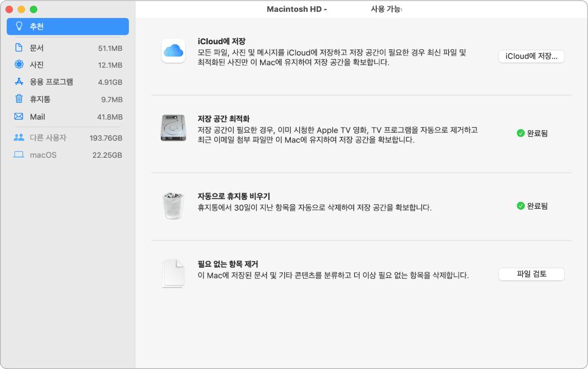Click the 사진 flower icon
This screenshot has height=369, width=588.
(x=19, y=65)
